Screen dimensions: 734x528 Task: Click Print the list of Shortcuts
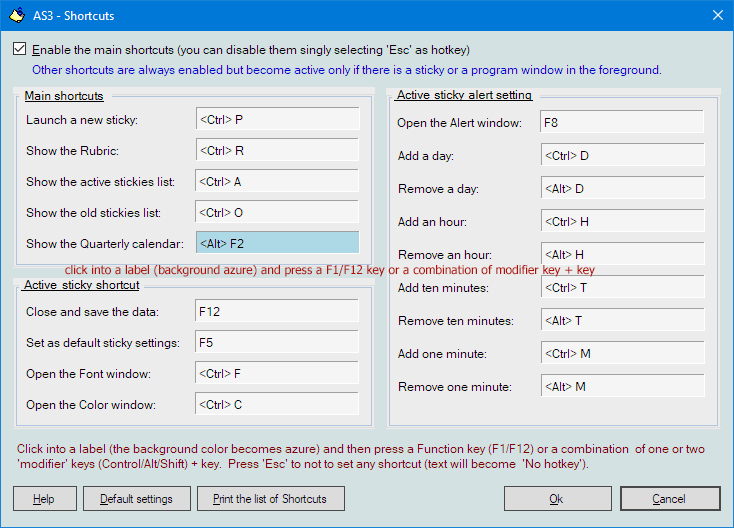point(270,499)
